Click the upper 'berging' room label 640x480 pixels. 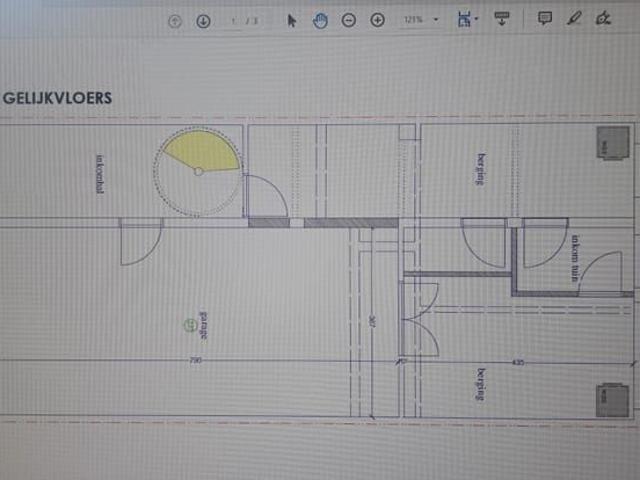[x=482, y=169]
